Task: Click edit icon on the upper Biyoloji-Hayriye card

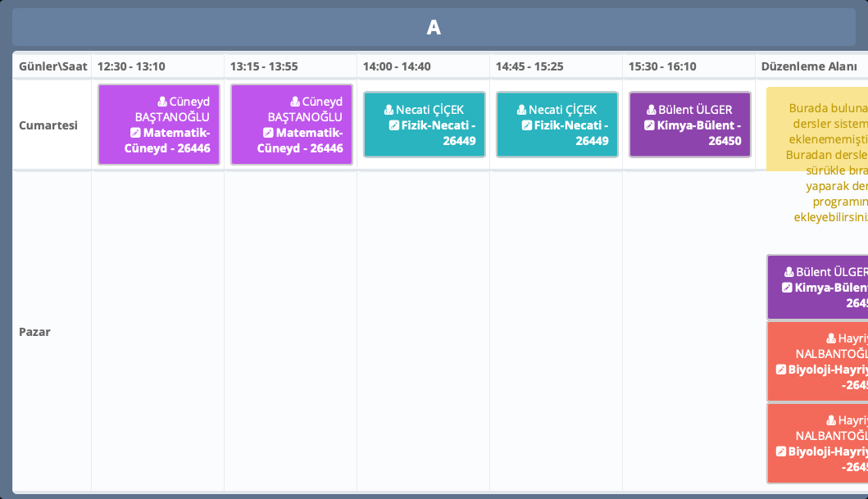Action: tap(780, 370)
